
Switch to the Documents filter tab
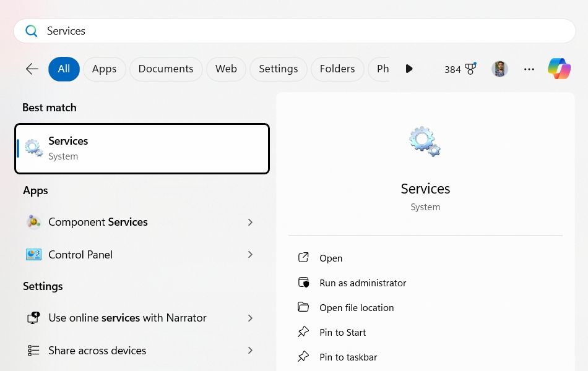(166, 69)
